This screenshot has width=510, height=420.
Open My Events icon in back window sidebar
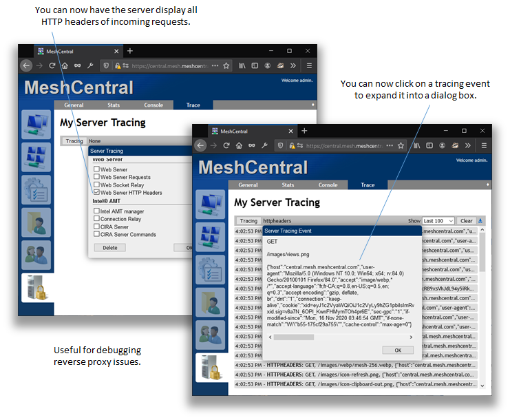coord(36,189)
